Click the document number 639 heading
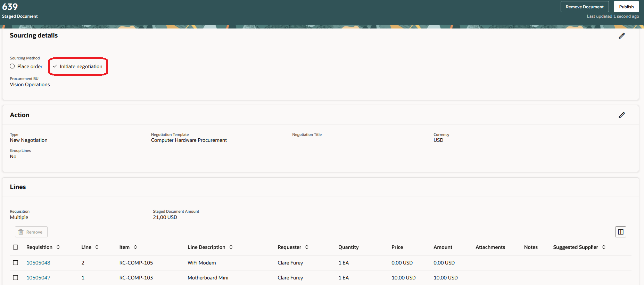 click(10, 7)
